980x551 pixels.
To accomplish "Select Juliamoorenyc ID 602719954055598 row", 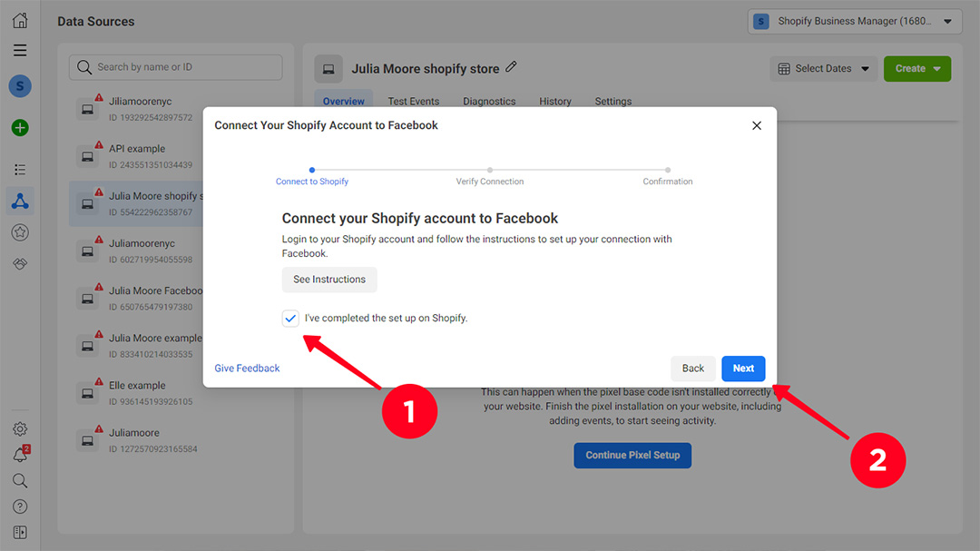I will click(136, 251).
